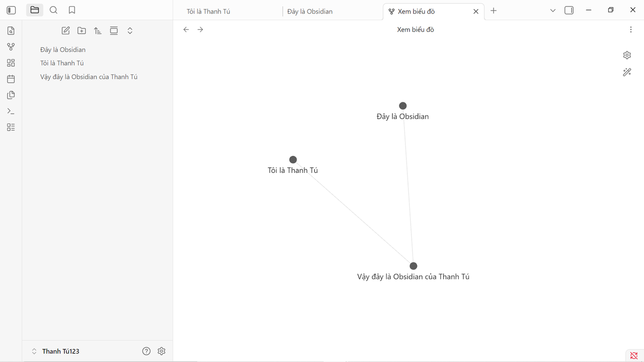
Task: Create a new folder in file explorer
Action: tap(82, 31)
